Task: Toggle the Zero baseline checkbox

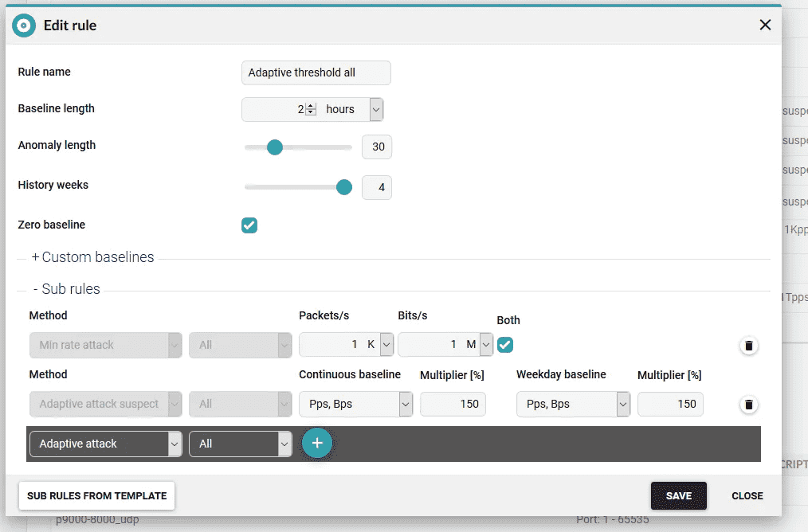Action: [249, 225]
